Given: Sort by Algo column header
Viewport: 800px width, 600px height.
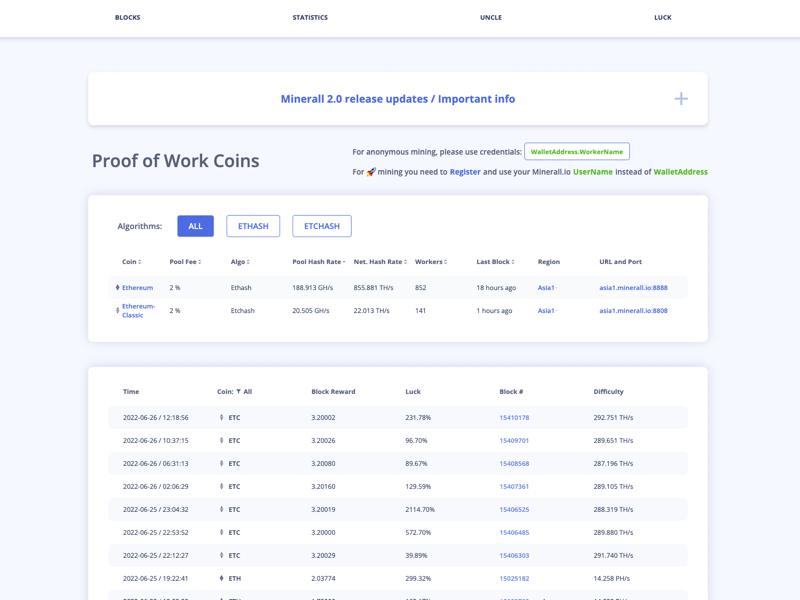Looking at the screenshot, I should (x=240, y=262).
